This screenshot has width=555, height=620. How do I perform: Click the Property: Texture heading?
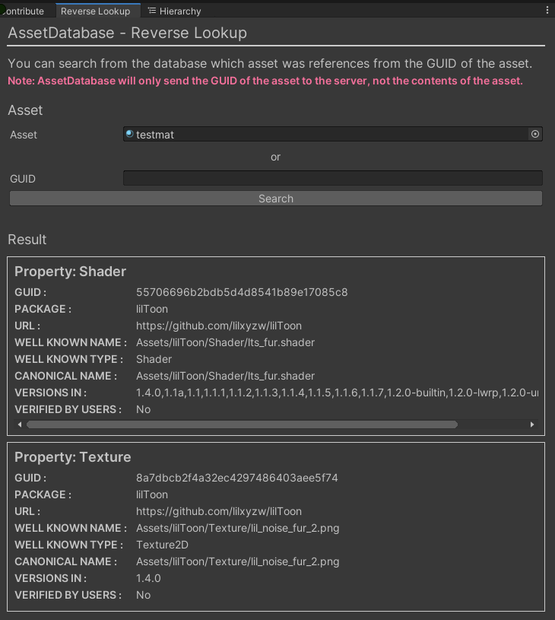73,457
